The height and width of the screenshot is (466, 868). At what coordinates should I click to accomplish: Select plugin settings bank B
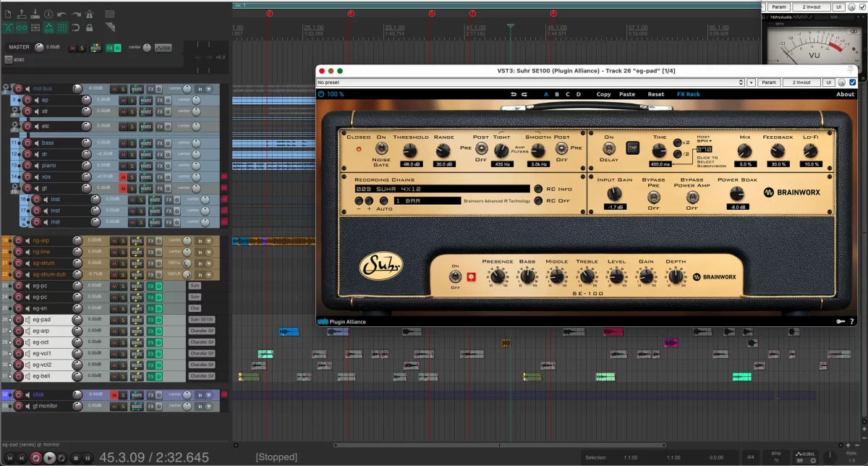pos(556,94)
